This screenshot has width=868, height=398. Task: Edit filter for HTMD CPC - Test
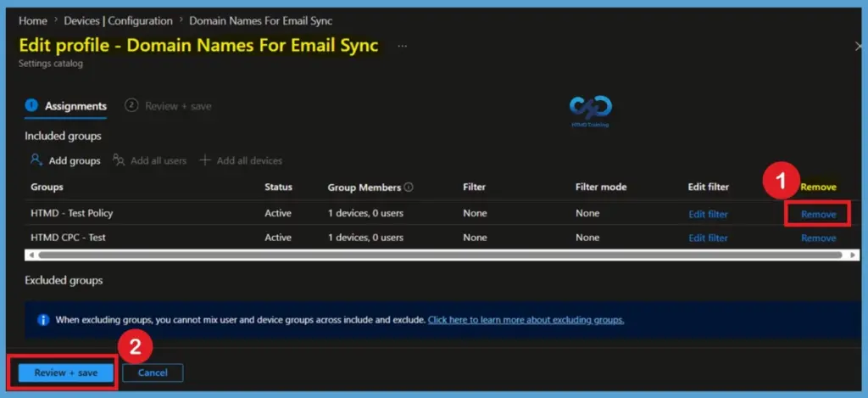708,238
